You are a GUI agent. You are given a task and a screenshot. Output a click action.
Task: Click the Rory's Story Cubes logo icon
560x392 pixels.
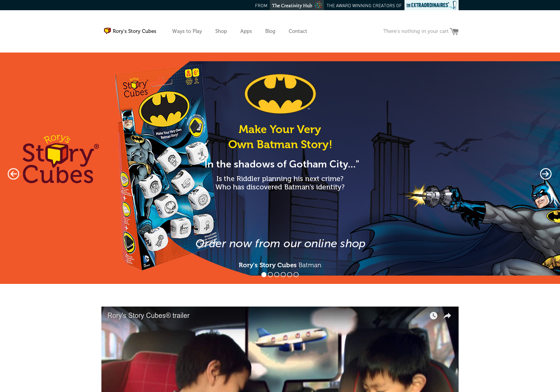pyautogui.click(x=107, y=31)
